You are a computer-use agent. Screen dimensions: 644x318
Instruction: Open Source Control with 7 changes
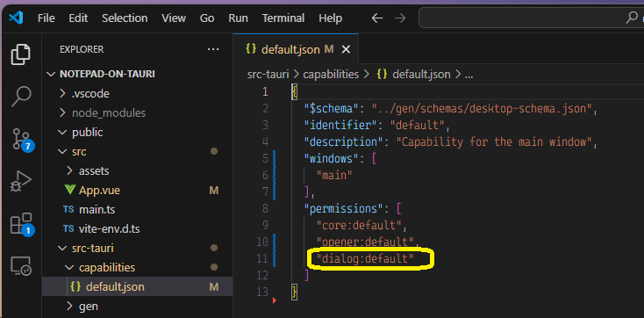pos(21,140)
